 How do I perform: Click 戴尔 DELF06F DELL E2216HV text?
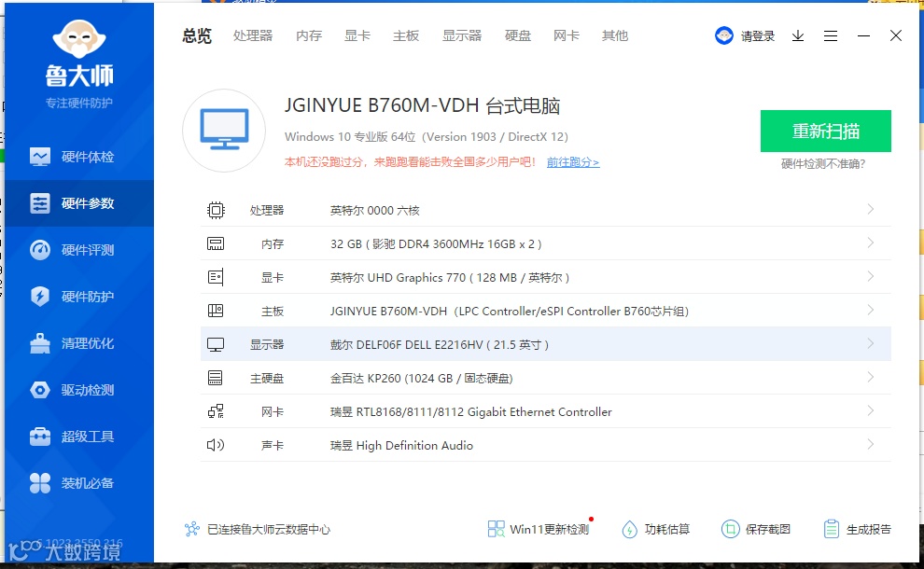[439, 345]
